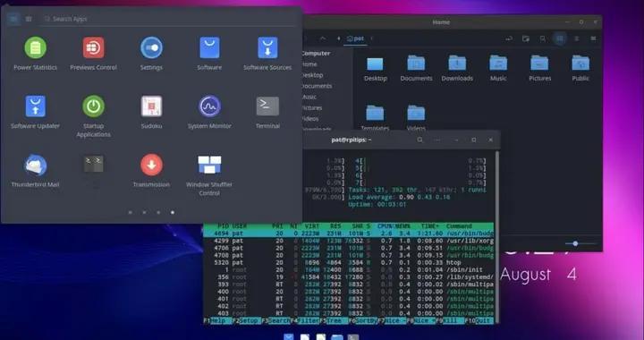
Task: Sort htop by CPU% column header
Action: (386, 226)
